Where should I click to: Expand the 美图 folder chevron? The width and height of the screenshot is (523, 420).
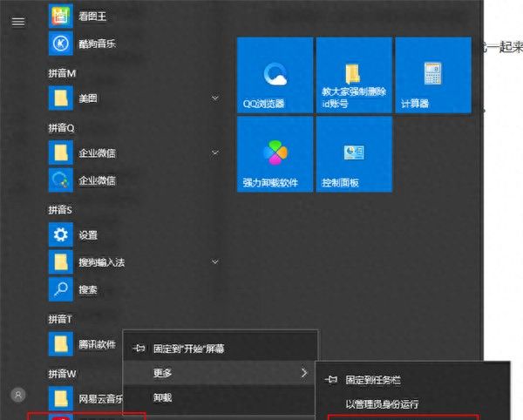pyautogui.click(x=215, y=98)
